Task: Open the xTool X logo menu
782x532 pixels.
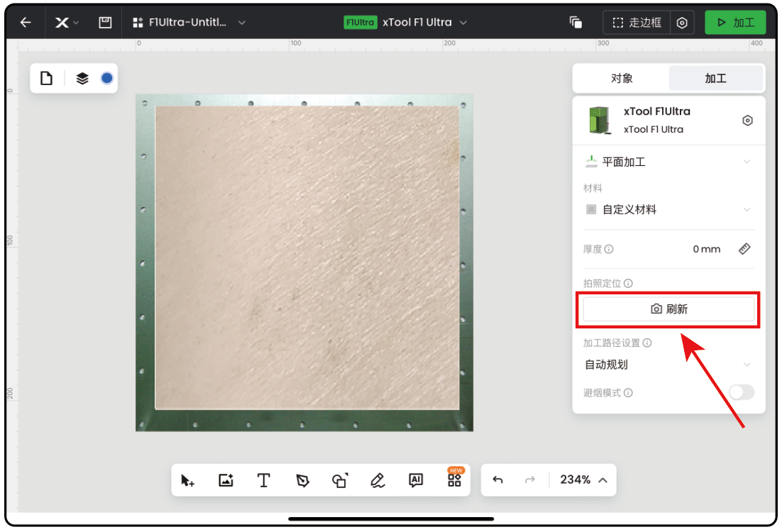Action: [x=66, y=23]
